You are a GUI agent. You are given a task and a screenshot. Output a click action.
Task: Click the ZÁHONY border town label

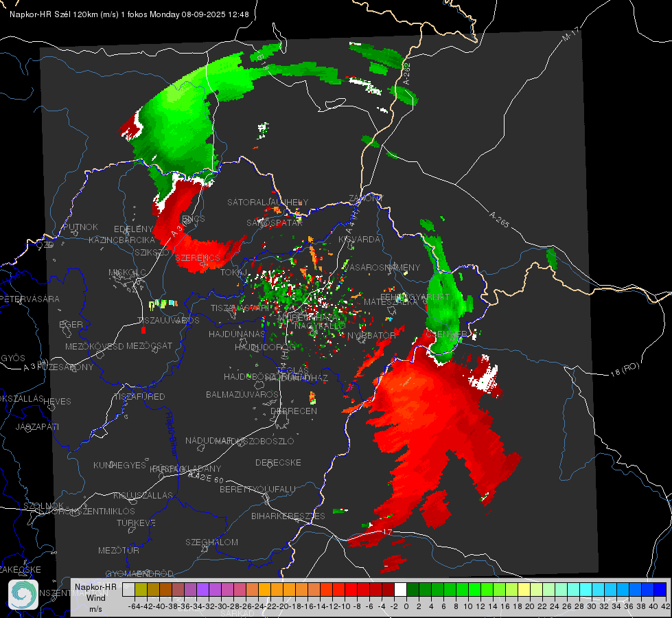coord(366,198)
